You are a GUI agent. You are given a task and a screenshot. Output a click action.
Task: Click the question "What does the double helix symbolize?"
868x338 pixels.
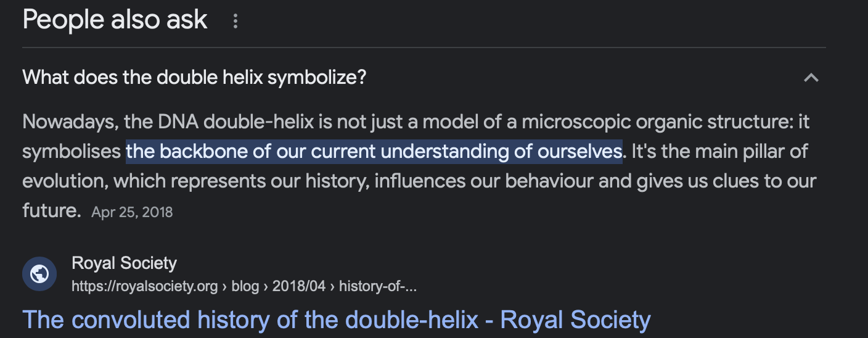194,78
